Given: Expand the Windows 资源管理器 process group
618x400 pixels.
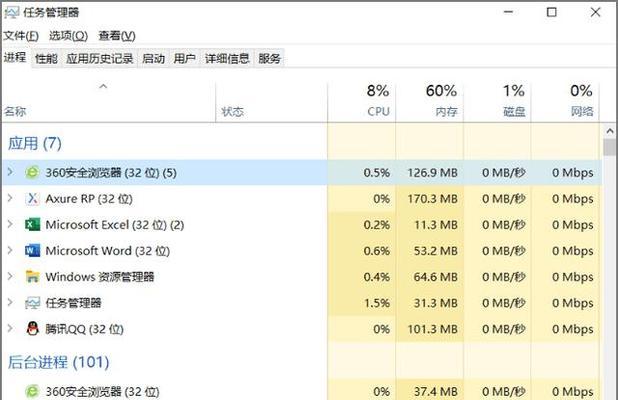Looking at the screenshot, I should pos(10,277).
